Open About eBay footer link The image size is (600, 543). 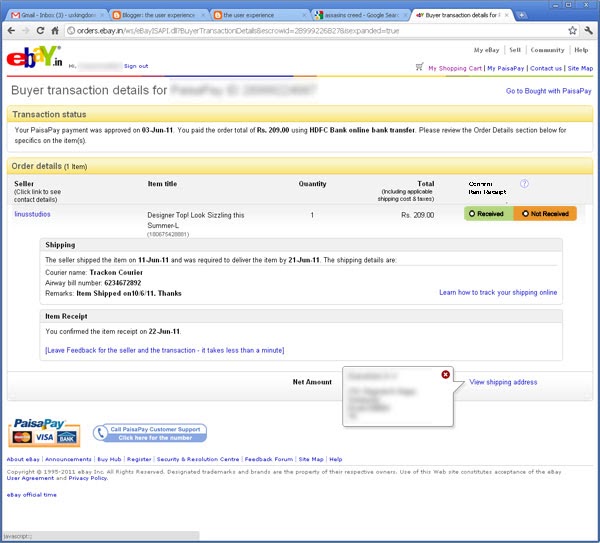tap(23, 459)
